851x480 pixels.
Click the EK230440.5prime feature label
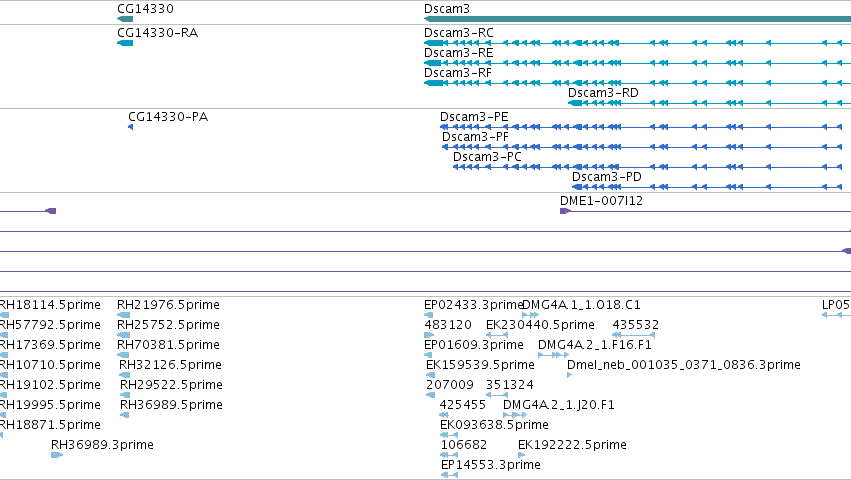pyautogui.click(x=540, y=325)
